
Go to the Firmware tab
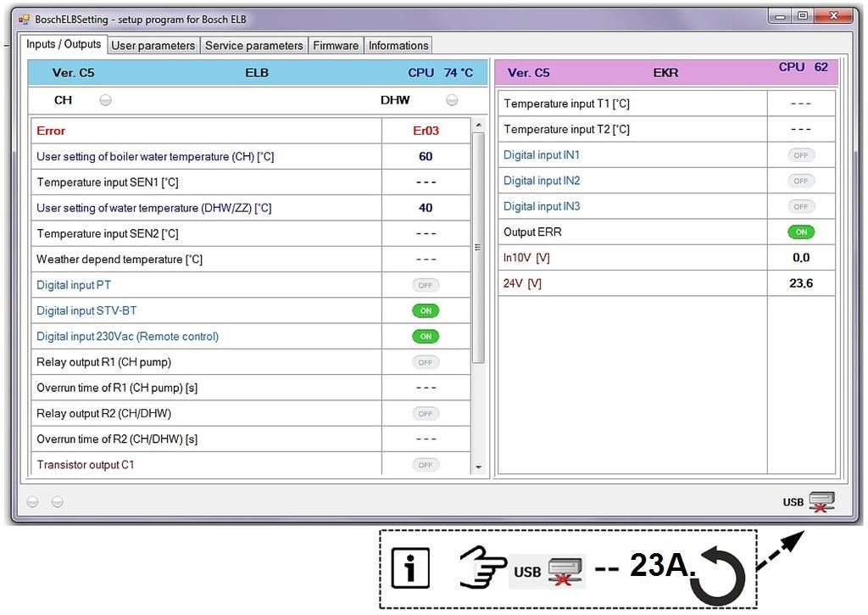coord(336,46)
